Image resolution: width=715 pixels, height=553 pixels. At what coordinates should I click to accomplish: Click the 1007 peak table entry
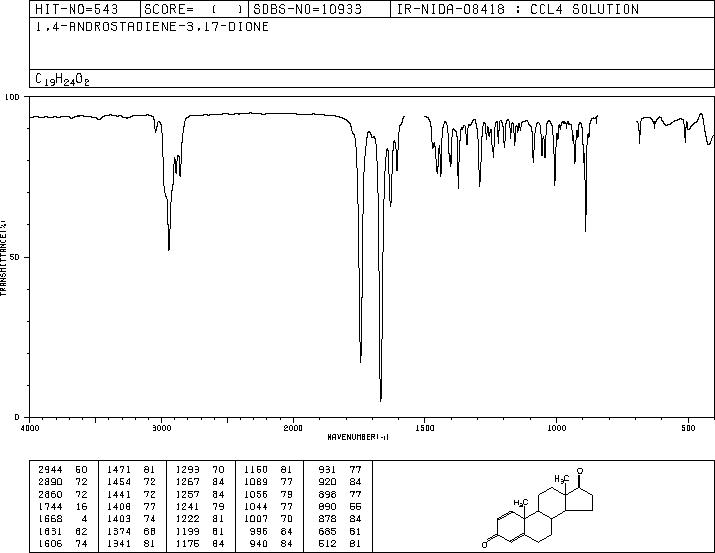pyautogui.click(x=269, y=519)
